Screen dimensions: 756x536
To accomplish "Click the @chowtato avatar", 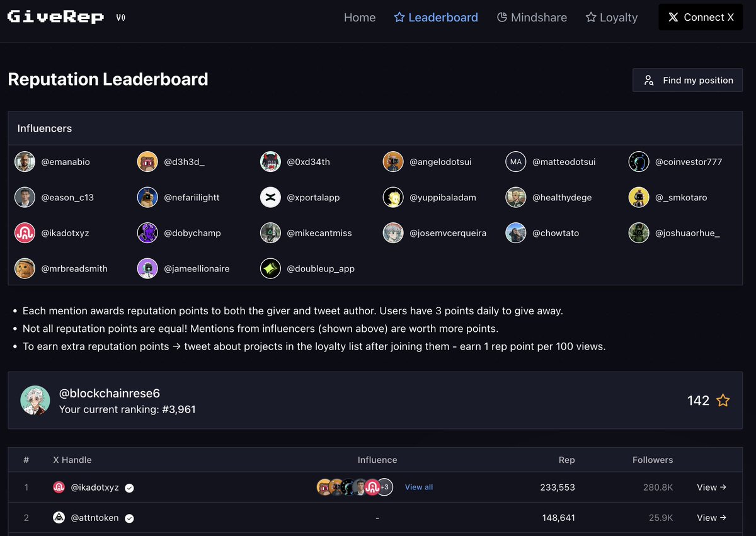I will click(516, 233).
